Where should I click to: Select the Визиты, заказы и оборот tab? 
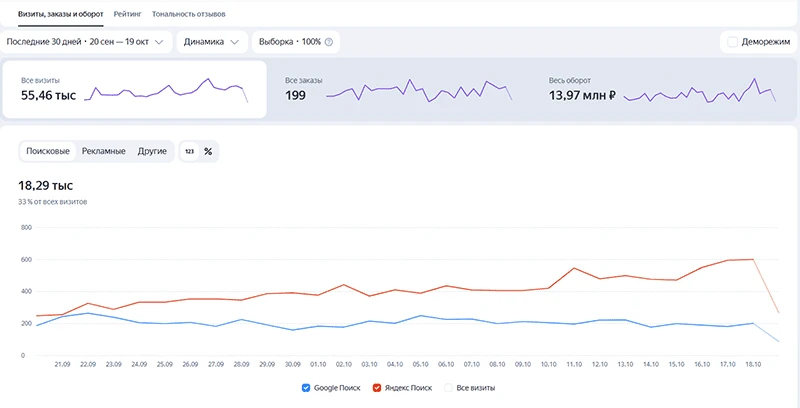pos(61,14)
